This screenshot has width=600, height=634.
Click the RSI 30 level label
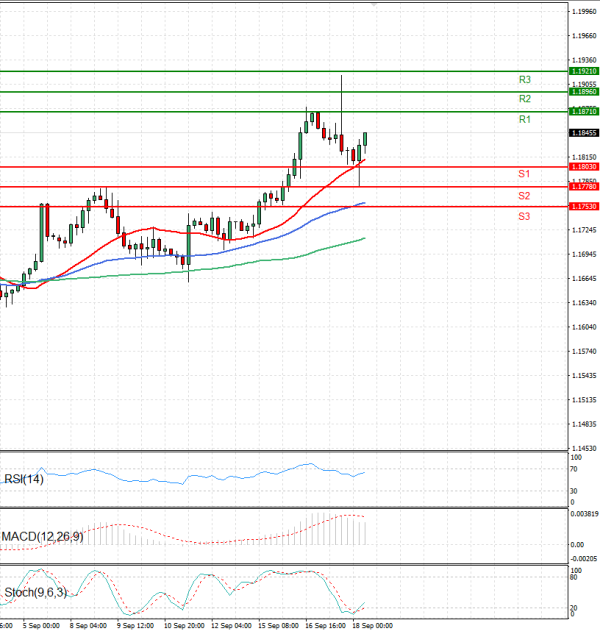coord(574,491)
